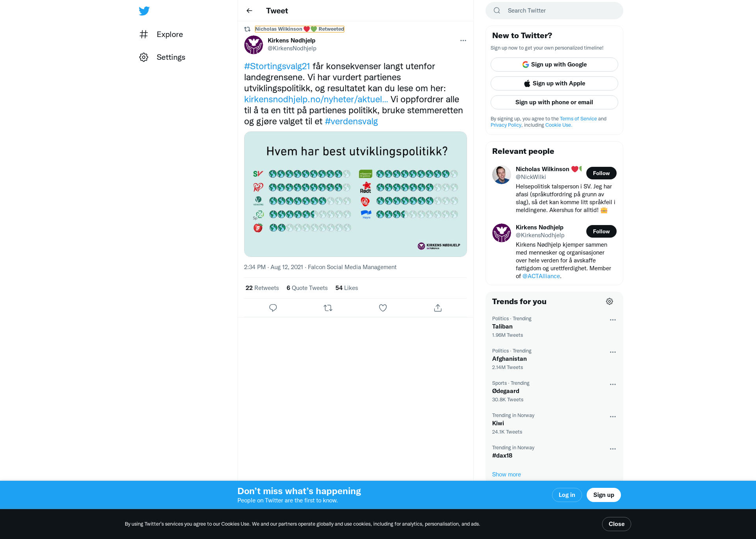Open more options for the Ødegaard trend
The width and height of the screenshot is (756, 539).
613,384
